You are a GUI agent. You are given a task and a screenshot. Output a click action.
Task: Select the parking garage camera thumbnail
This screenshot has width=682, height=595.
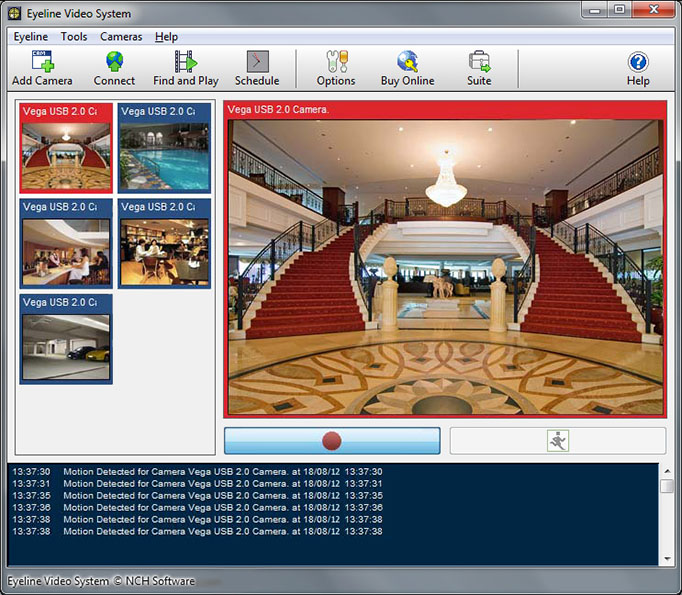tap(66, 346)
